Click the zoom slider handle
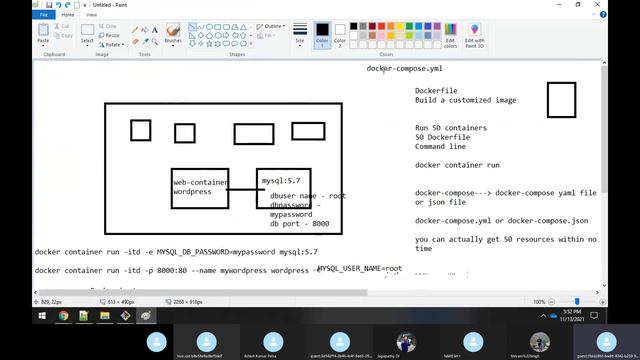 577,302
